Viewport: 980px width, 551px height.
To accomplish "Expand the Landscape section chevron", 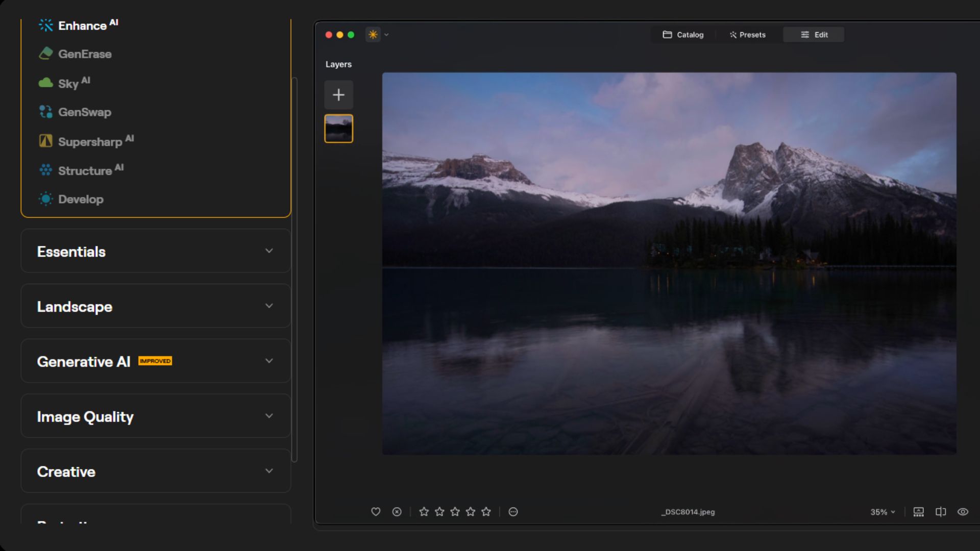I will coord(269,306).
